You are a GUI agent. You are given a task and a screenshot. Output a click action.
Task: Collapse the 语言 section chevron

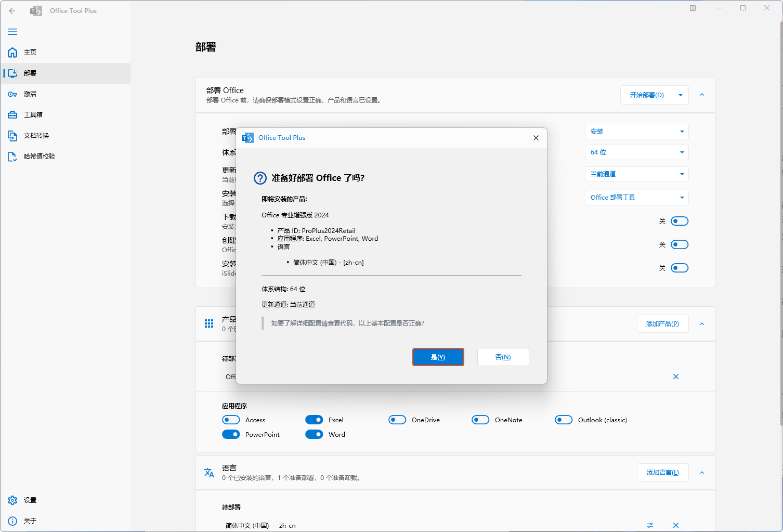pos(702,473)
